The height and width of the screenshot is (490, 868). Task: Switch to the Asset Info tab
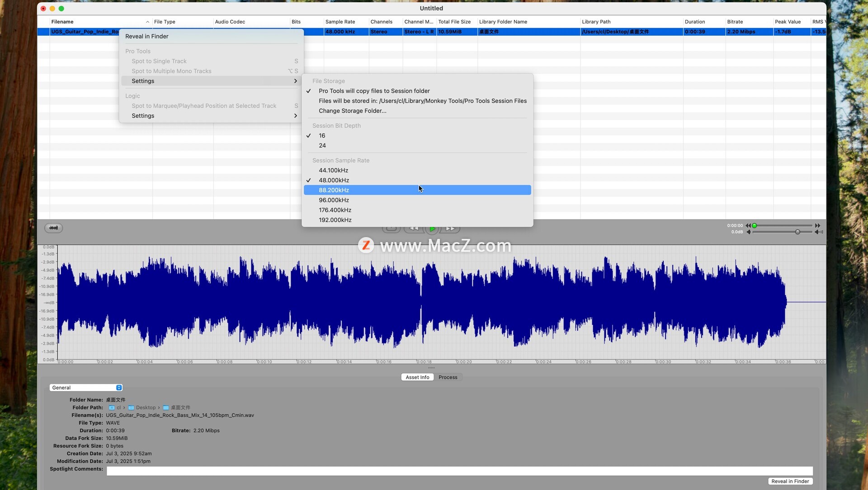[x=417, y=377]
